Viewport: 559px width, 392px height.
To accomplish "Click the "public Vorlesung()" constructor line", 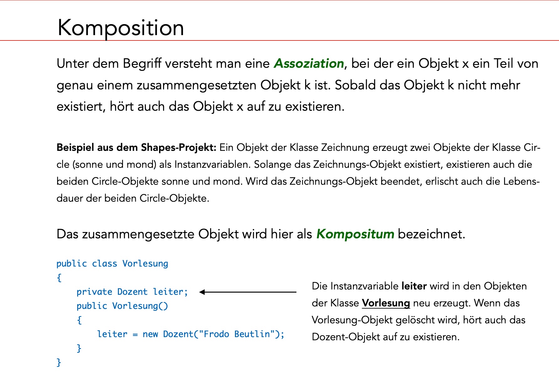I will 122,306.
